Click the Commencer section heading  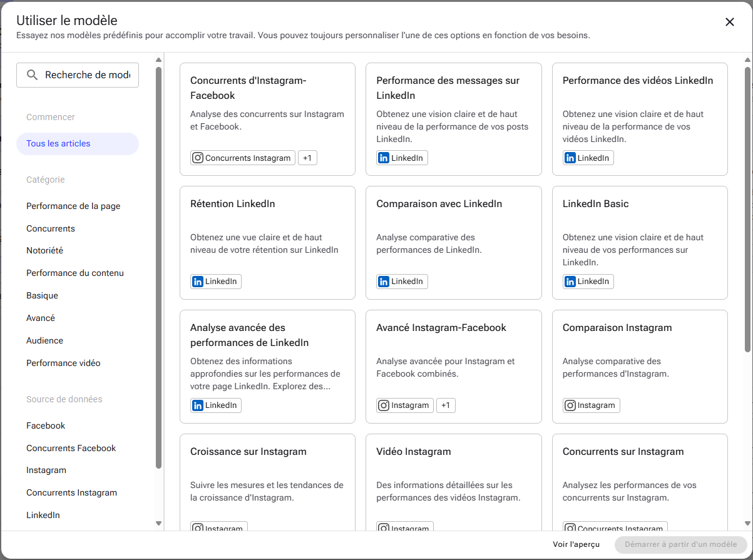51,118
